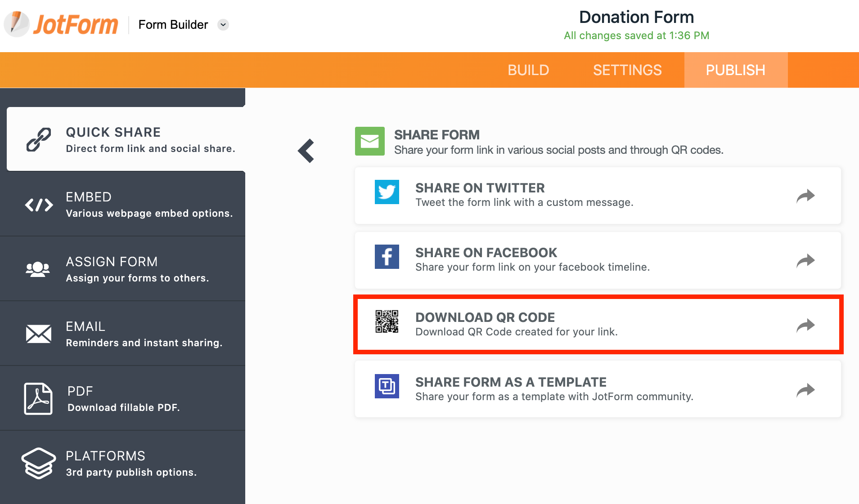The width and height of the screenshot is (859, 504).
Task: Click the arrow on Share on Facebook
Action: point(805,260)
